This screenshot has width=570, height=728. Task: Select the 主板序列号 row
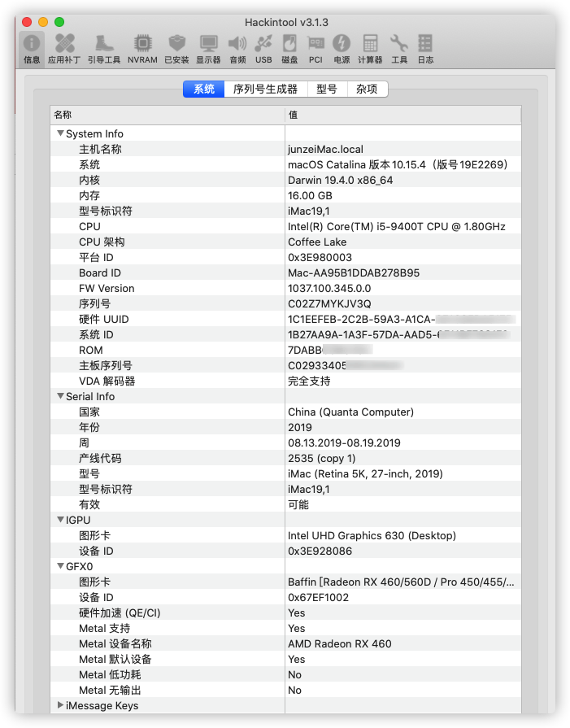[x=285, y=365]
